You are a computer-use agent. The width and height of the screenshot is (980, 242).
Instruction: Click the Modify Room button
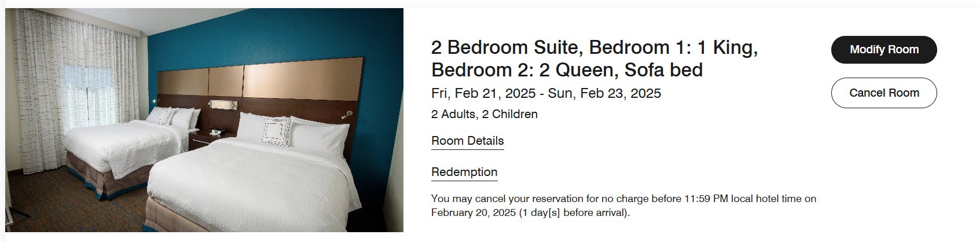click(x=883, y=50)
